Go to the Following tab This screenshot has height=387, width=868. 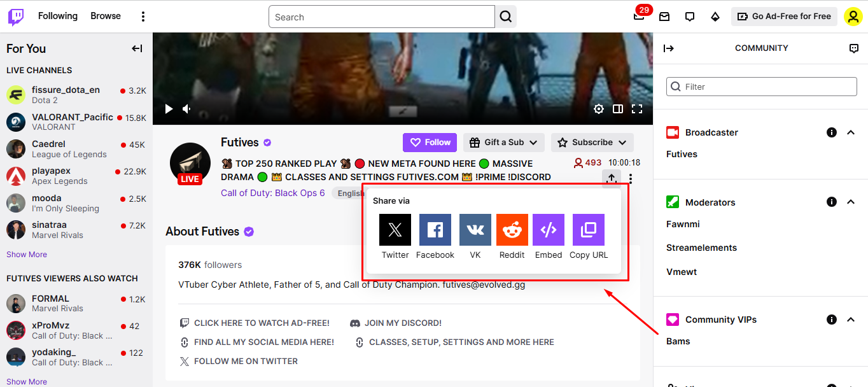click(x=58, y=16)
